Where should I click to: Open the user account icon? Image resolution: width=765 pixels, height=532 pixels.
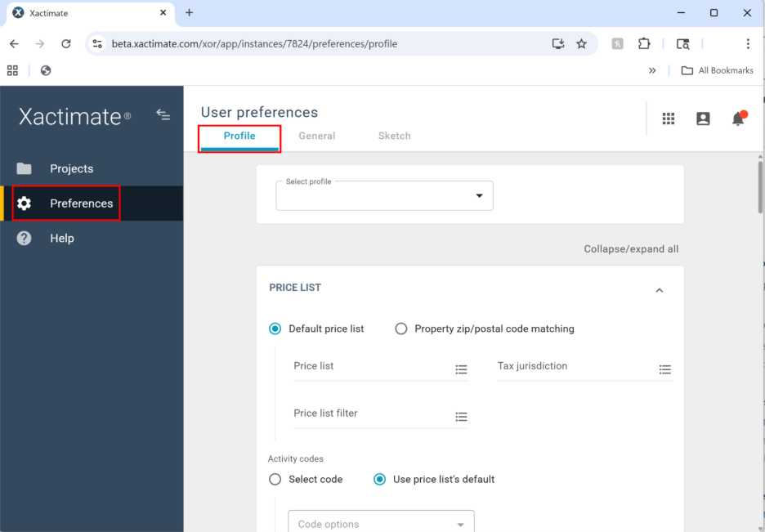[703, 118]
